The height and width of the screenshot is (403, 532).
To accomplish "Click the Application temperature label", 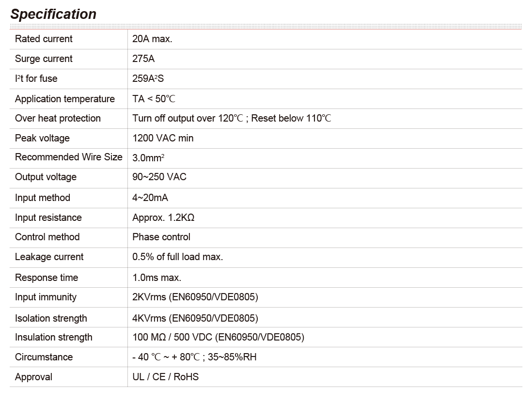I will [x=65, y=99].
